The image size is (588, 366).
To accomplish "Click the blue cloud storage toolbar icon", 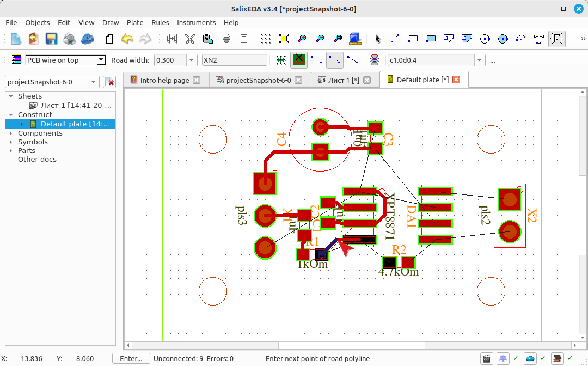I will (87, 39).
